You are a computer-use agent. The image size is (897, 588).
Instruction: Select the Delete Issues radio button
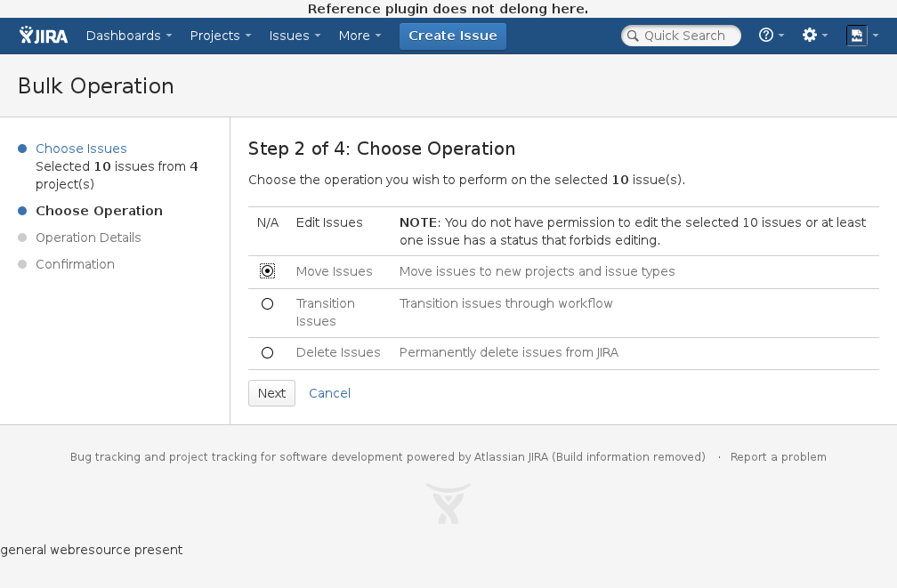tap(267, 353)
